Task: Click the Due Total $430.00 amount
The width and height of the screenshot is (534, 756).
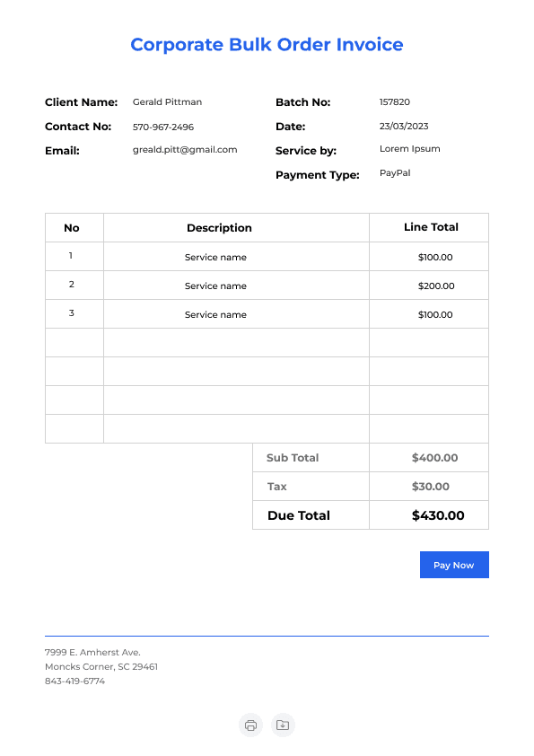Action: click(438, 515)
